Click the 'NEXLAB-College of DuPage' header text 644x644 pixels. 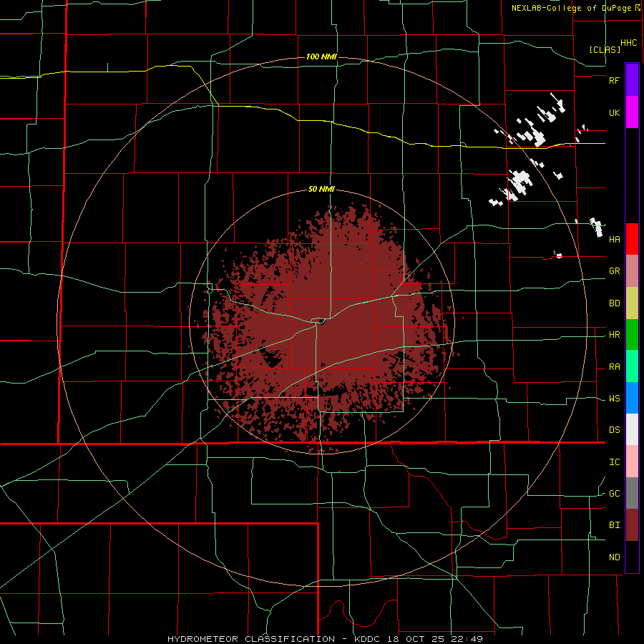coord(572,8)
